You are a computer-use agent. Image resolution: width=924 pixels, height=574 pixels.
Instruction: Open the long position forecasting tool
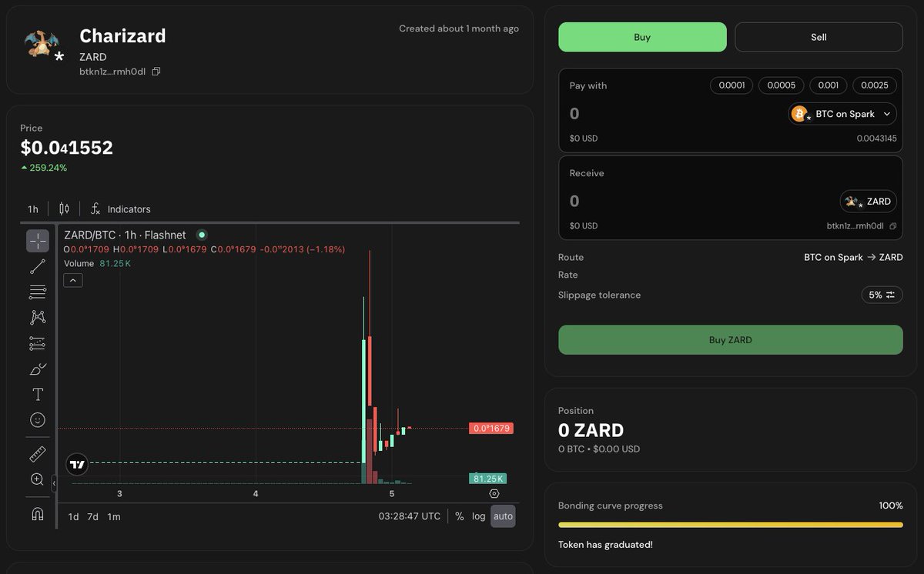(x=37, y=343)
